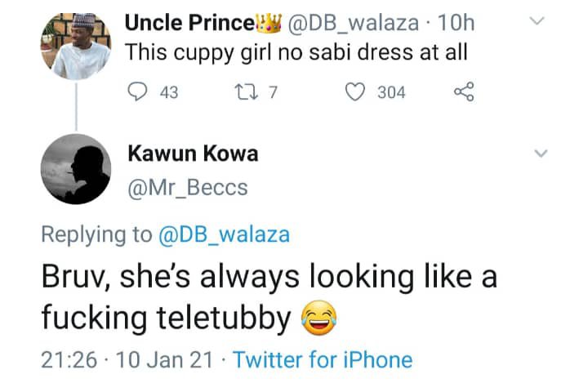Image resolution: width=588 pixels, height=383 pixels.
Task: Open Uncle Prince's profile picture
Action: [75, 45]
